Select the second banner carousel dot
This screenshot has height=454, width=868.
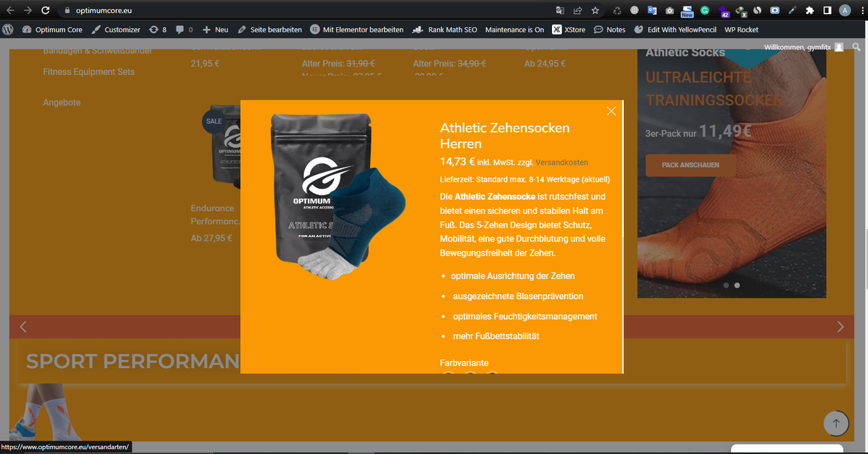click(x=737, y=285)
